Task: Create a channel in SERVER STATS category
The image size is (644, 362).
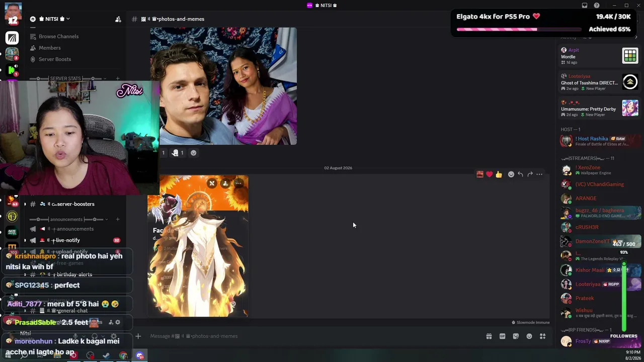Action: 118,78
